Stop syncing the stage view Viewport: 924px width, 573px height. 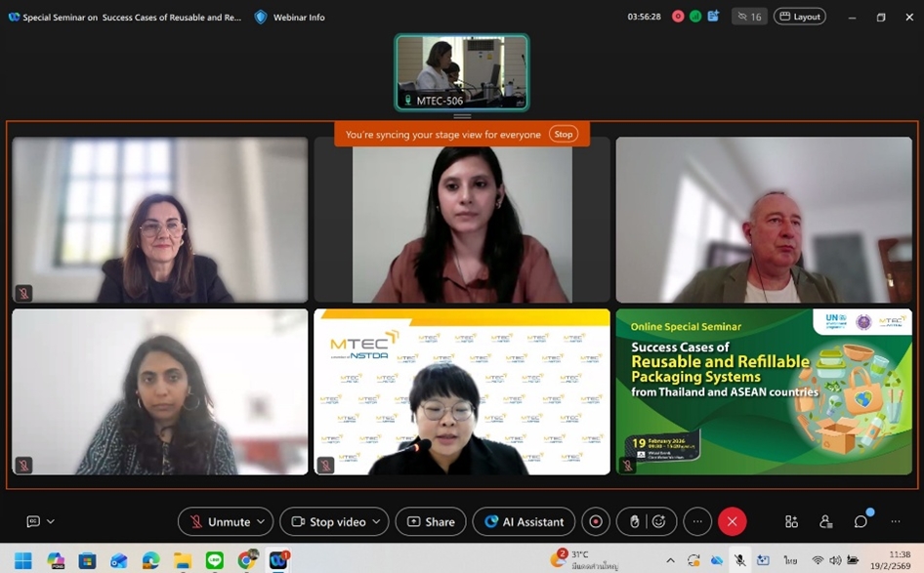point(563,135)
